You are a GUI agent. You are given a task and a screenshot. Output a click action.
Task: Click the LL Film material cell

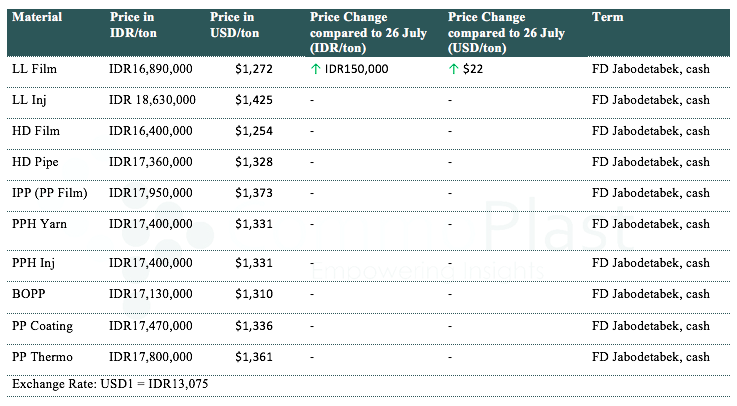click(35, 69)
